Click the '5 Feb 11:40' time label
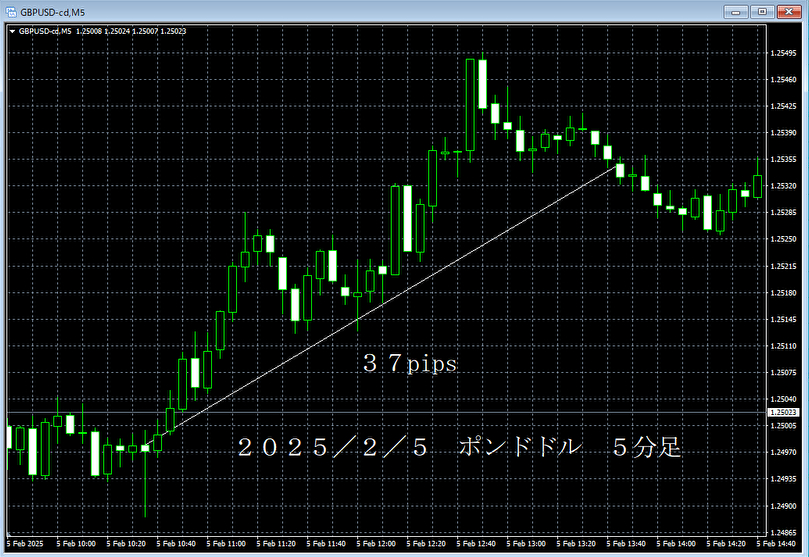 [x=326, y=544]
